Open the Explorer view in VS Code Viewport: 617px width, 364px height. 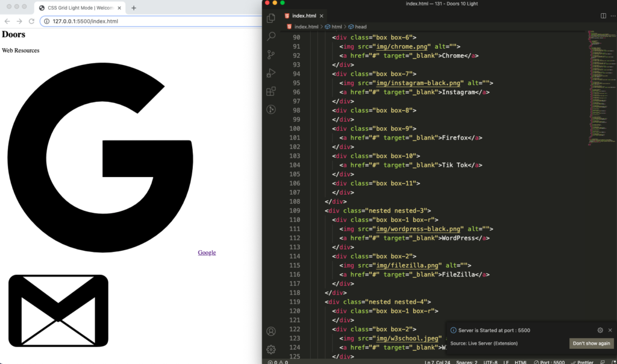click(x=271, y=18)
